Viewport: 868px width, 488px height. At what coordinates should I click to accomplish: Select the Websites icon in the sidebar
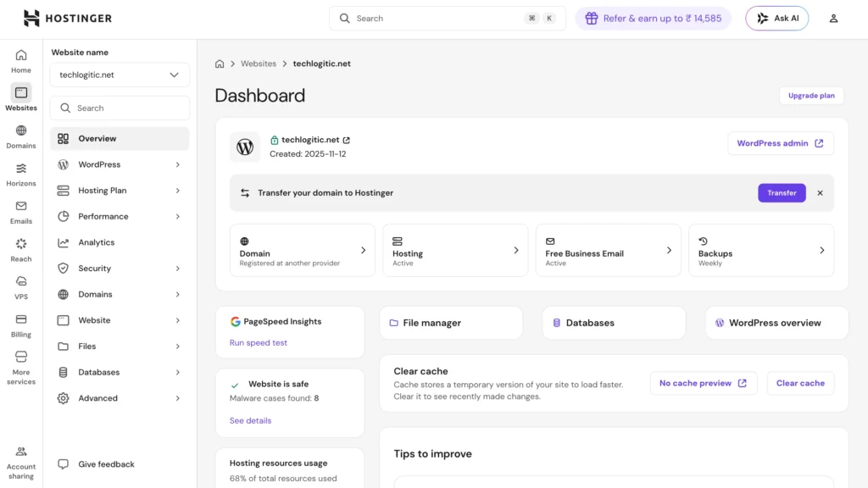pyautogui.click(x=20, y=96)
